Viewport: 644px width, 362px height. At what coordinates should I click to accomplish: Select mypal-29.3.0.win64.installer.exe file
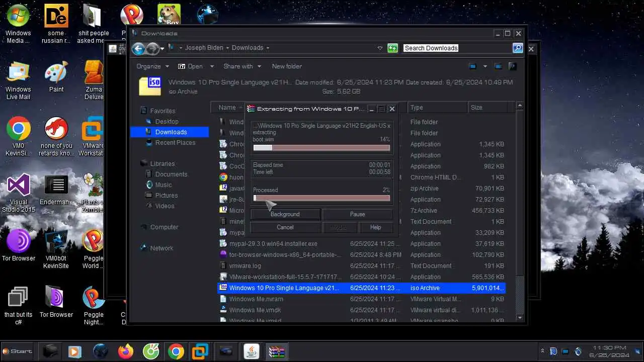tap(361, 244)
